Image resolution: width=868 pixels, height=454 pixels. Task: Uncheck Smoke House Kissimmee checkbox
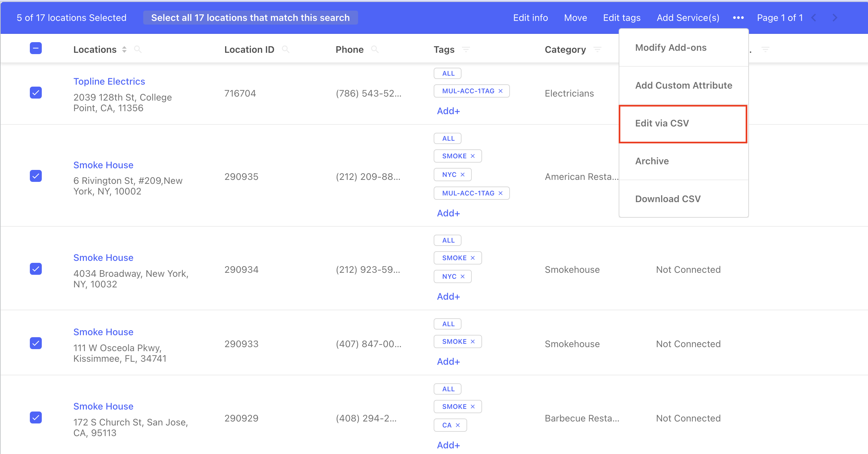coord(36,343)
